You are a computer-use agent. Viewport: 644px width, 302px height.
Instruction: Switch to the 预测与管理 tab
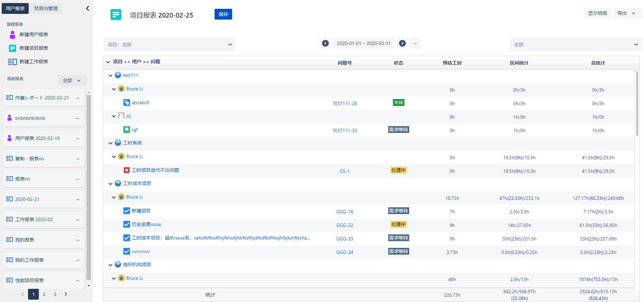tap(46, 8)
